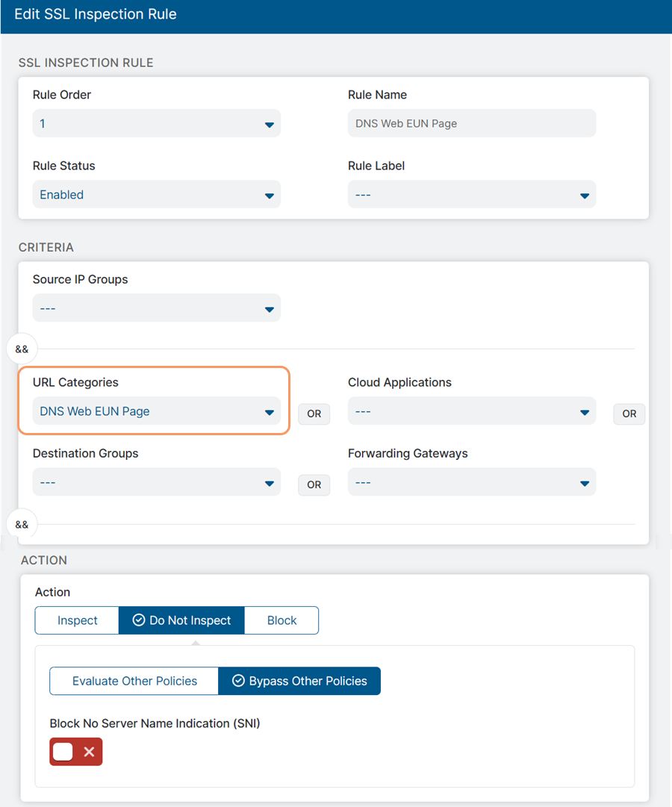Enable Block No Server Name Indication toggle
Image resolution: width=672 pixels, height=807 pixels.
[75, 752]
